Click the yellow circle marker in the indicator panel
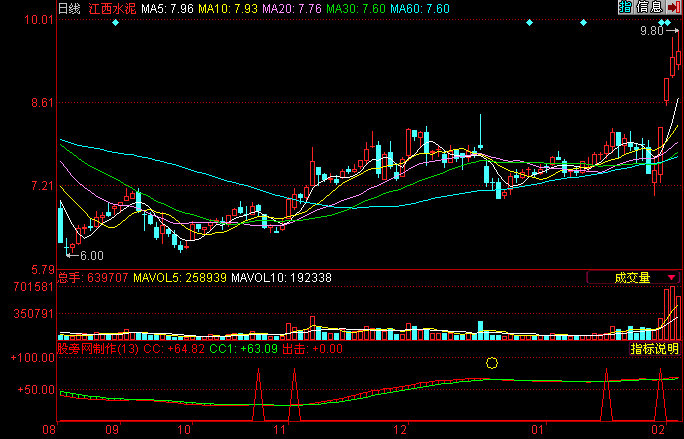This screenshot has width=684, height=439. pos(491,363)
